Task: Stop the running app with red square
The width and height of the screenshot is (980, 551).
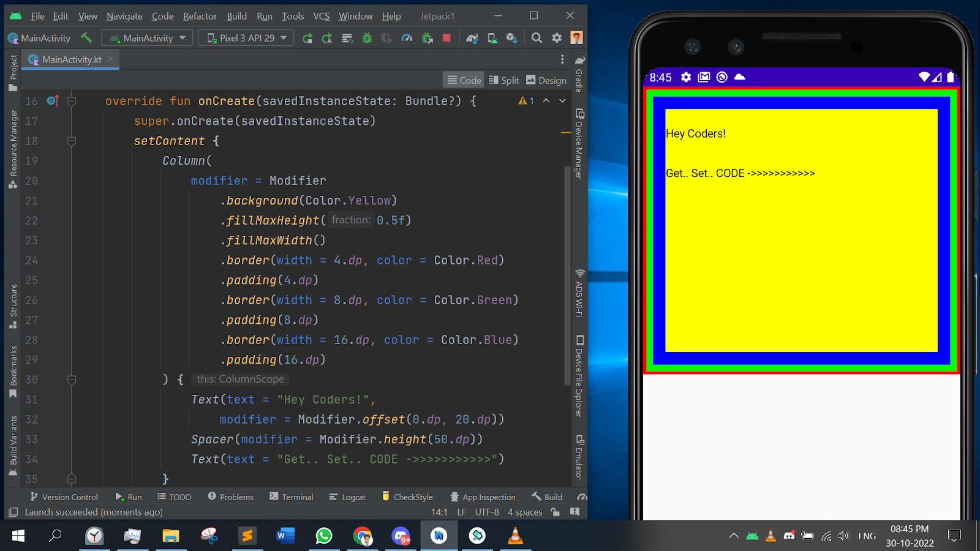Action: (447, 38)
